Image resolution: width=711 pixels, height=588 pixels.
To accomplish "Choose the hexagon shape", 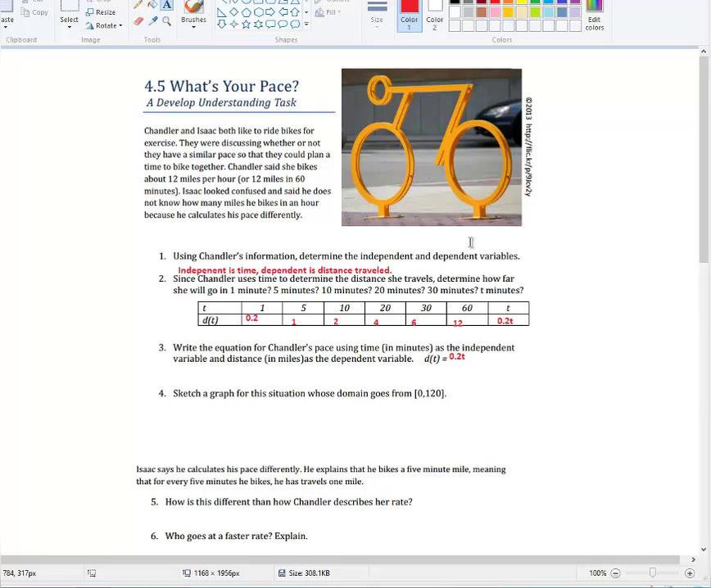I will point(259,12).
